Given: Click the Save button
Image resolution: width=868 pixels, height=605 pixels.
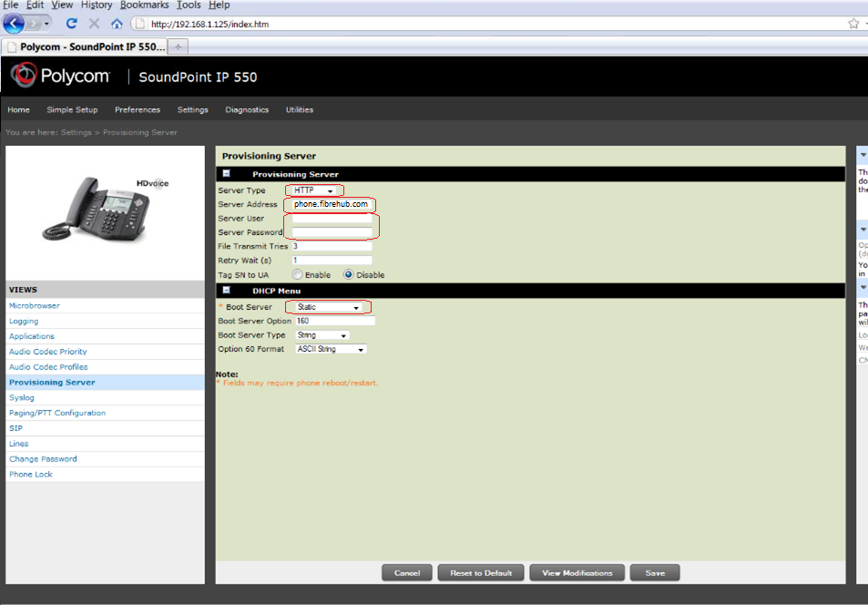Looking at the screenshot, I should (655, 573).
